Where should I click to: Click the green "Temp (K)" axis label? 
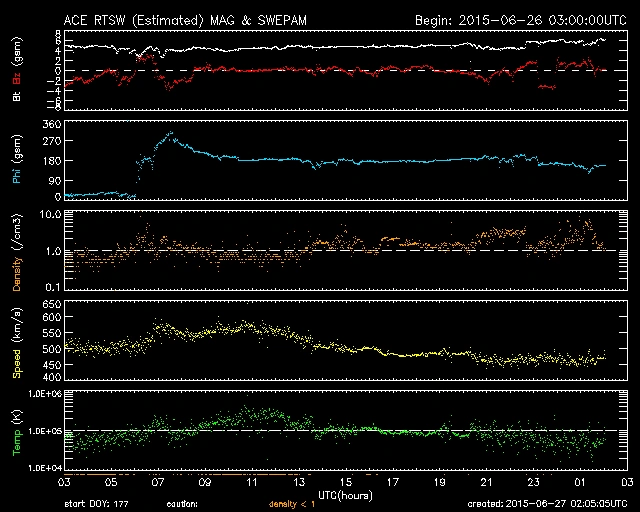coord(17,432)
